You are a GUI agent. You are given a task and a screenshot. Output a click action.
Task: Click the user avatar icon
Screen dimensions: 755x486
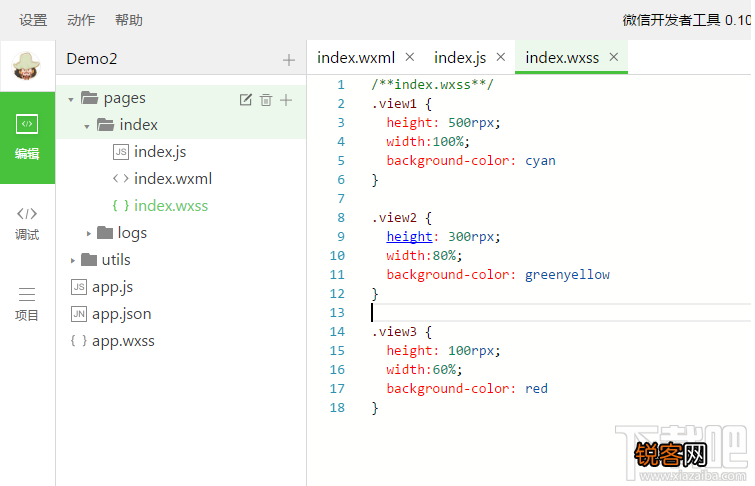point(27,67)
